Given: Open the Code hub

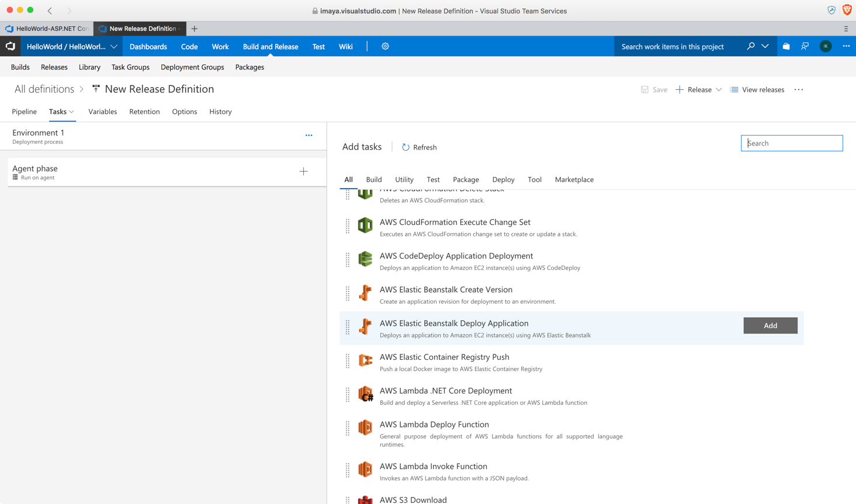Looking at the screenshot, I should 189,47.
